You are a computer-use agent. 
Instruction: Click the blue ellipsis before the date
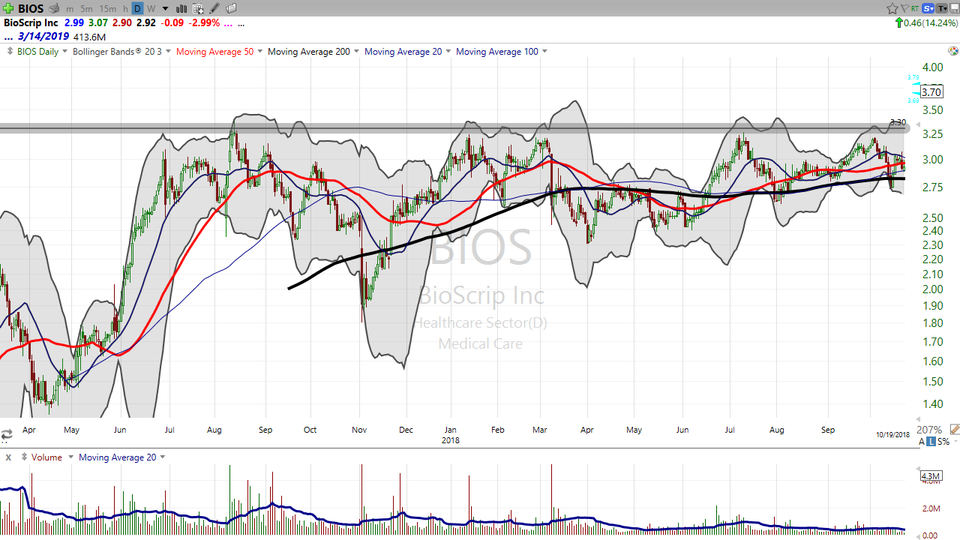(8, 37)
